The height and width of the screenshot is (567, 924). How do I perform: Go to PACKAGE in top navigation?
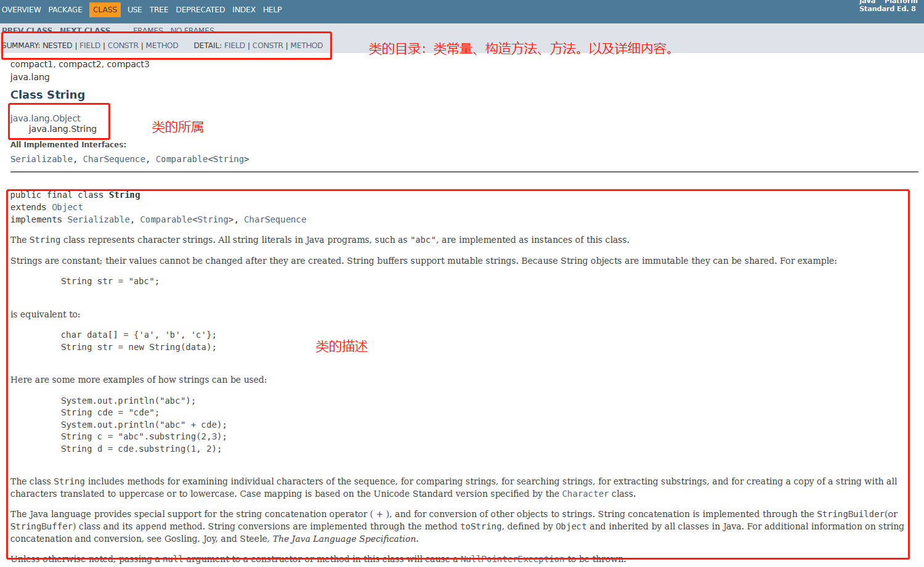65,10
